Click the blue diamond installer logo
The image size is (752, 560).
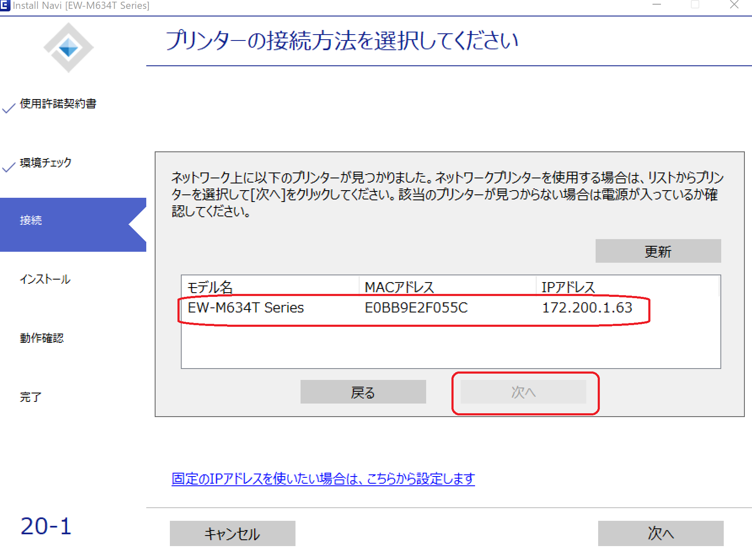[x=69, y=48]
